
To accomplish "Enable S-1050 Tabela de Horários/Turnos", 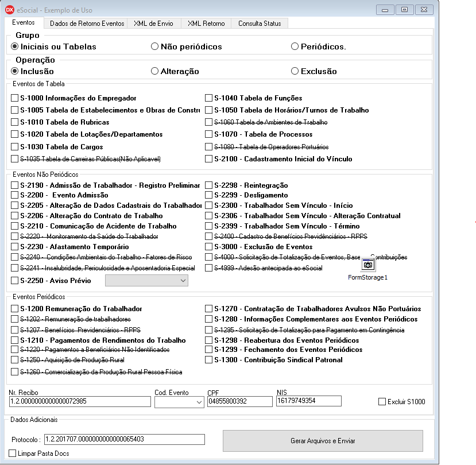I will tap(208, 110).
